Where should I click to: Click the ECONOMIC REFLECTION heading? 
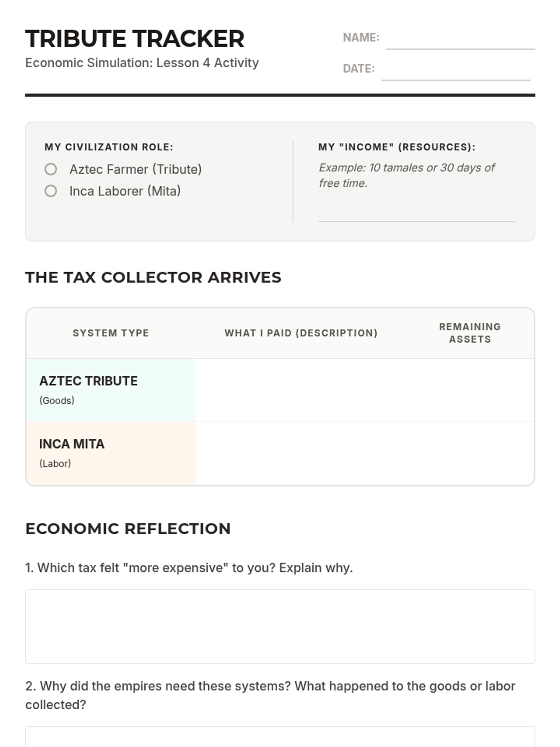[x=128, y=529]
